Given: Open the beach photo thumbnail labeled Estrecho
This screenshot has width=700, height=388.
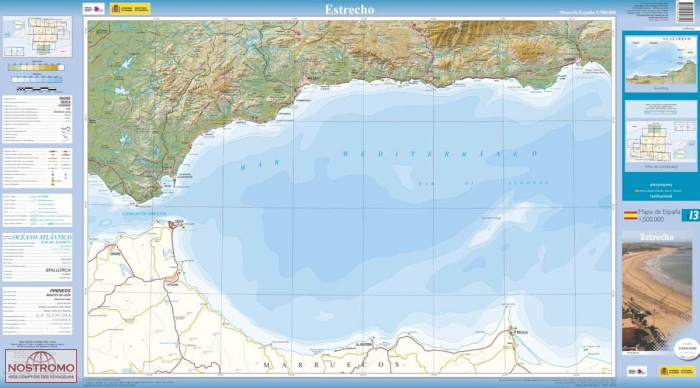Looking at the screenshot, I should click(x=657, y=291).
